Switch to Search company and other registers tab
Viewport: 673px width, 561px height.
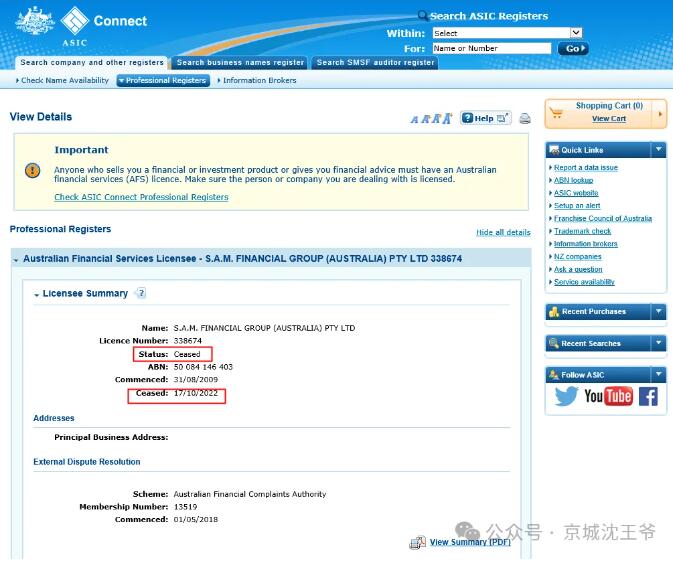click(92, 63)
